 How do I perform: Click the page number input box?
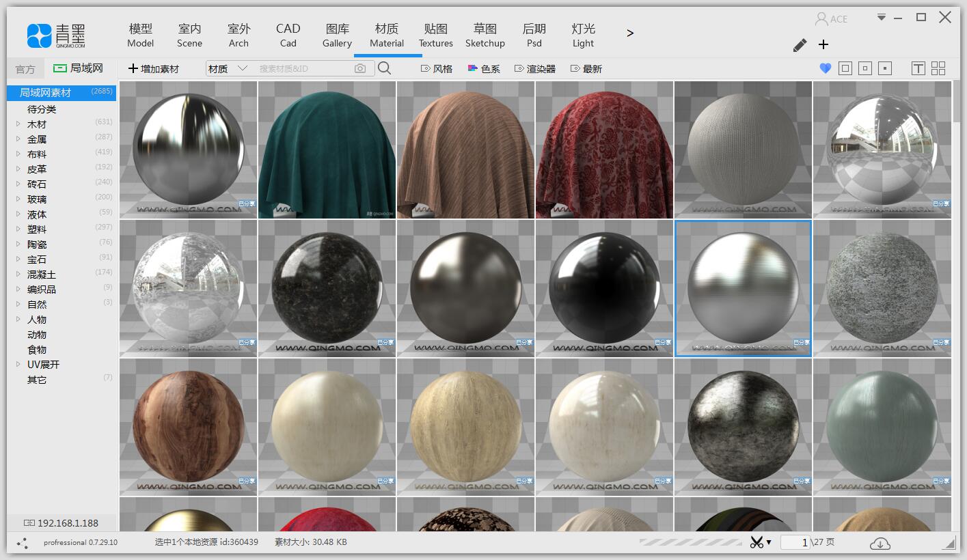point(795,542)
